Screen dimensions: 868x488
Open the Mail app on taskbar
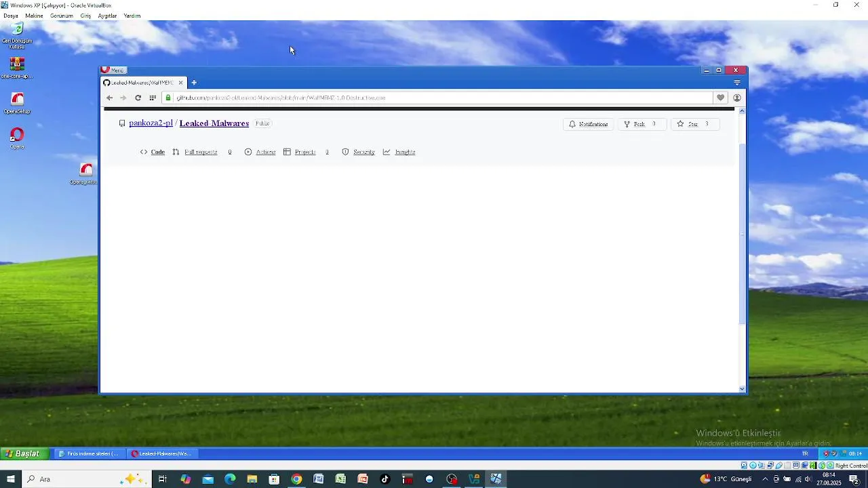[x=208, y=479]
